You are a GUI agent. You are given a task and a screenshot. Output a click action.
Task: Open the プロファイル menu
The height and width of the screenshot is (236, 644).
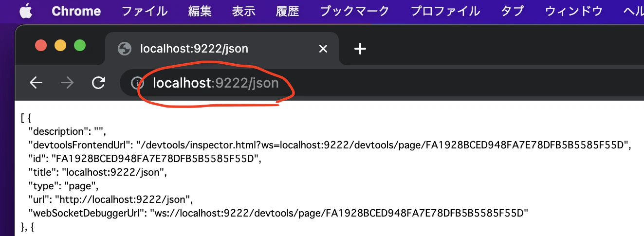click(x=445, y=11)
